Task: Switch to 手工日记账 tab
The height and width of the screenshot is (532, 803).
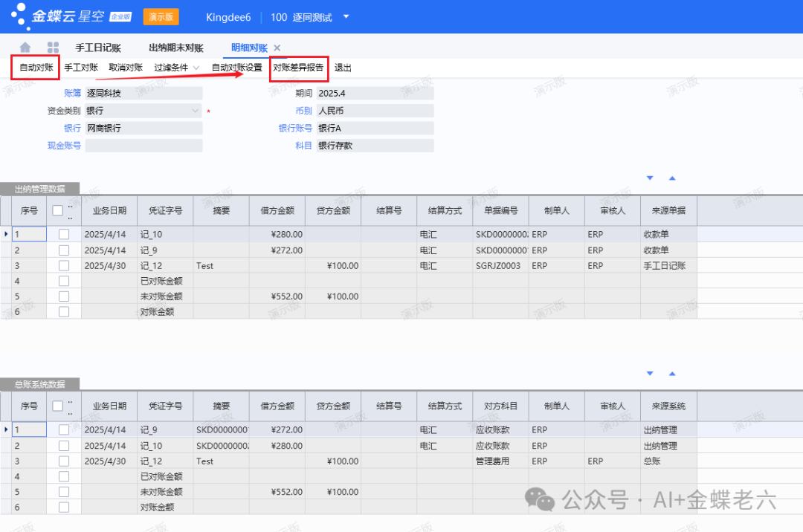Action: point(98,48)
